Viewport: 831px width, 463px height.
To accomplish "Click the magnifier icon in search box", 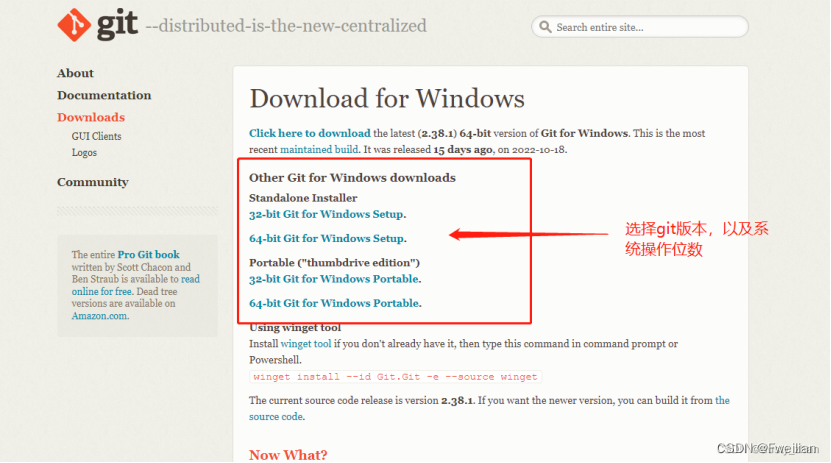I will pos(545,27).
